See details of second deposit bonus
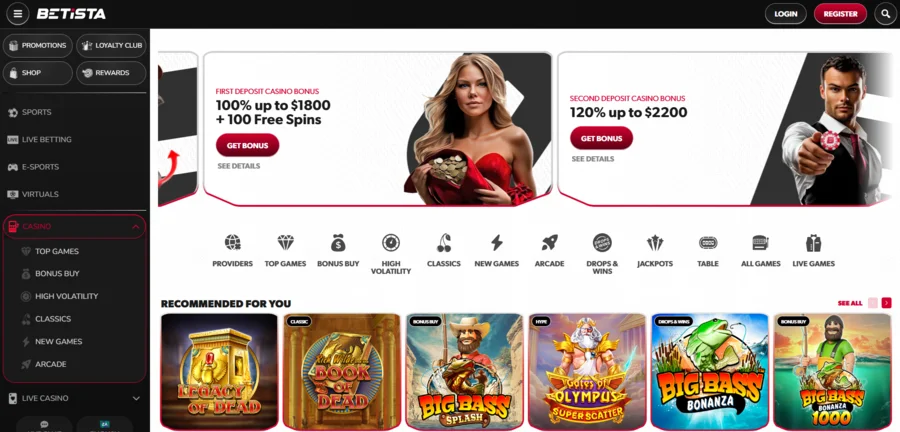 593,159
